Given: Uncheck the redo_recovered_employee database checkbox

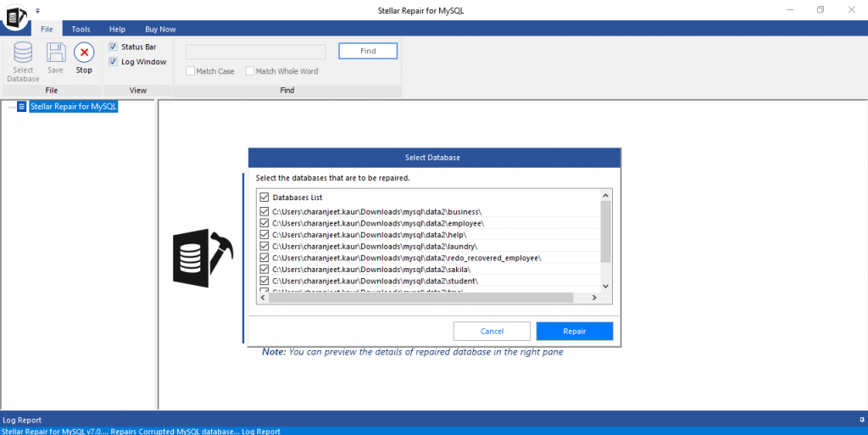Looking at the screenshot, I should pos(264,258).
